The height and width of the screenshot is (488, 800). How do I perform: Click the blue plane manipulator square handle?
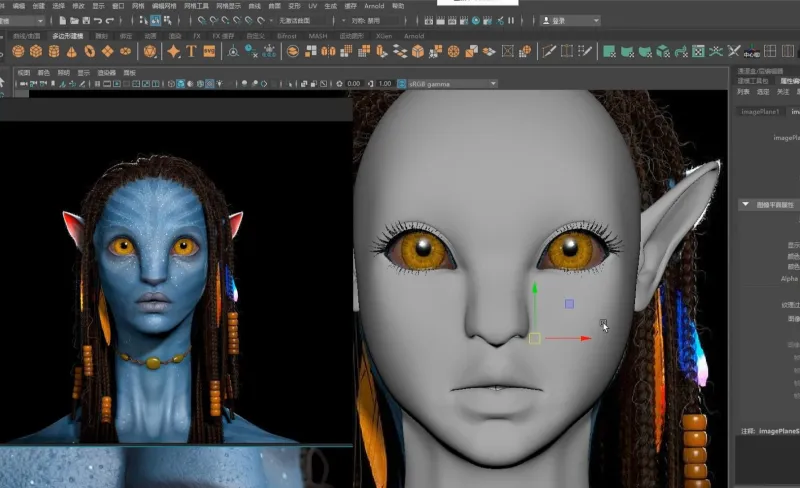point(569,304)
